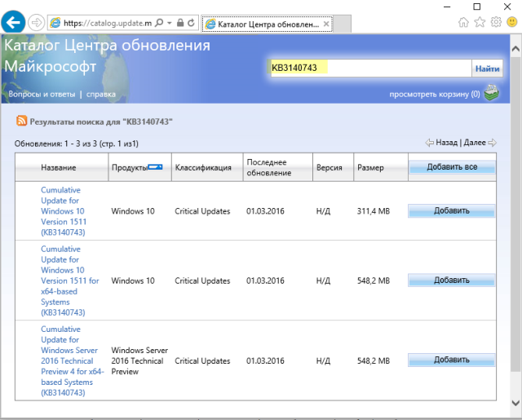Image resolution: width=522 pixels, height=420 pixels.
Task: Click the browser Back arrow button
Action: (13, 23)
